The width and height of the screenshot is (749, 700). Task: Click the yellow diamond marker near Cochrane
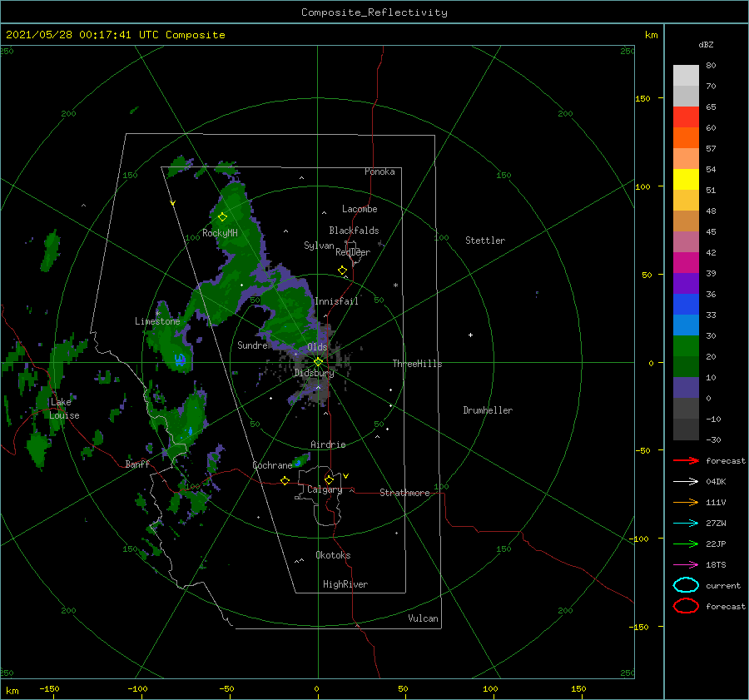coord(285,480)
